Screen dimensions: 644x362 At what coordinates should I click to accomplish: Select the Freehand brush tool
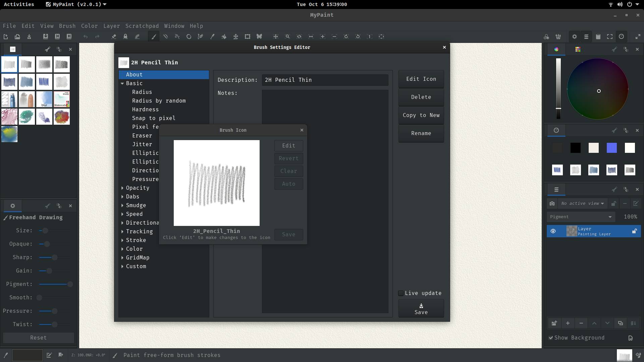click(x=154, y=37)
